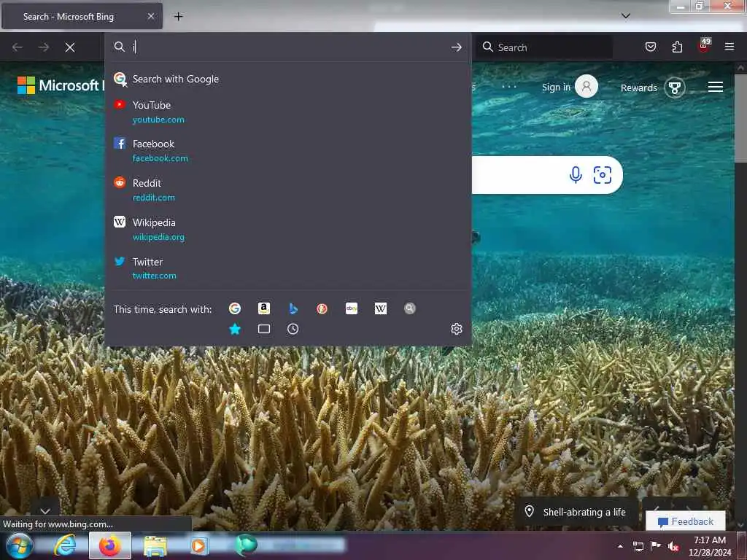Viewport: 747px width, 560px height.
Task: Click the Microsoft Bing logo
Action: 60,85
